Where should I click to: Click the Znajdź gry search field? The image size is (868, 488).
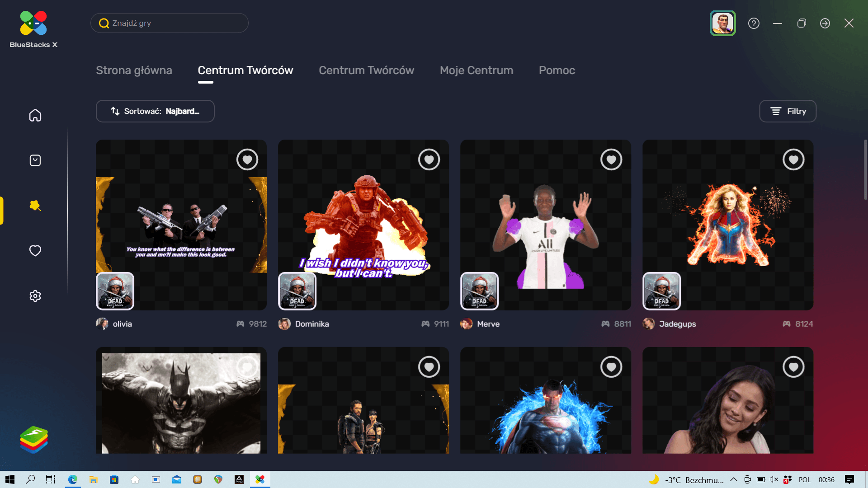pyautogui.click(x=170, y=23)
